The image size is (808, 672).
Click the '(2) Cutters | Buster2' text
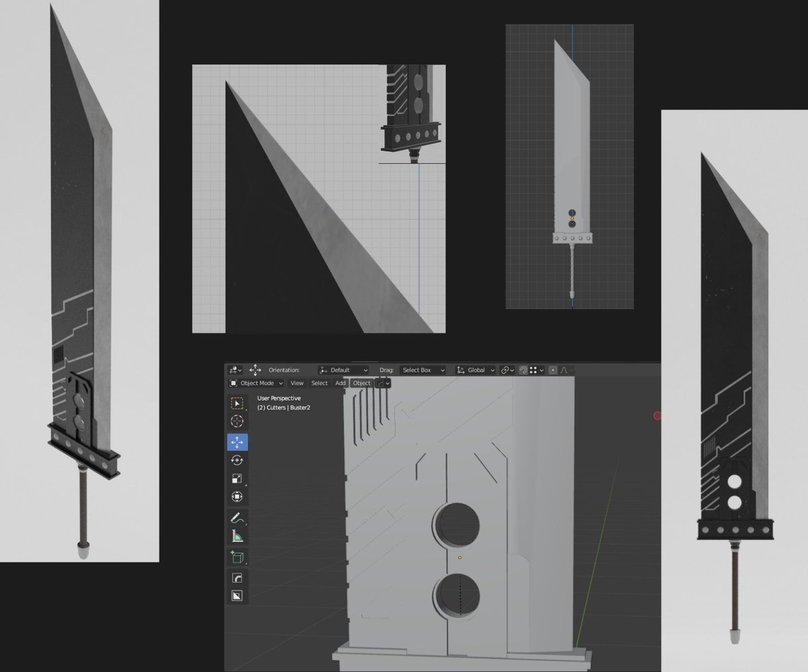click(x=283, y=408)
